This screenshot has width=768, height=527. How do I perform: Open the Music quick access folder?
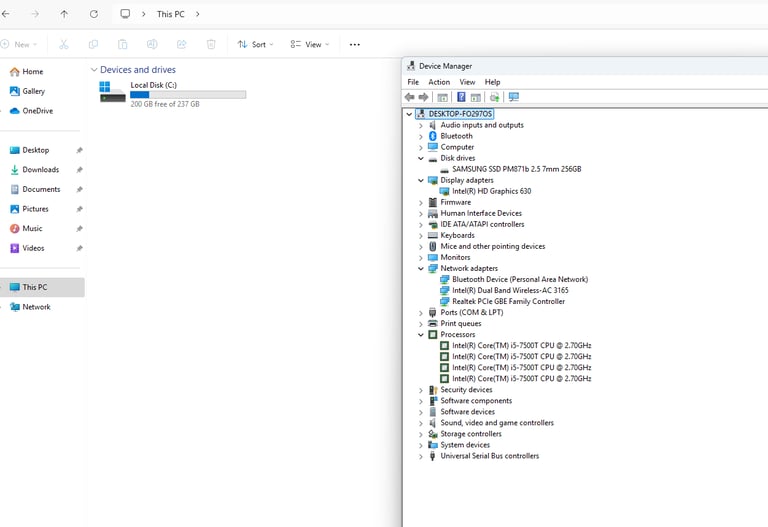[x=32, y=228]
